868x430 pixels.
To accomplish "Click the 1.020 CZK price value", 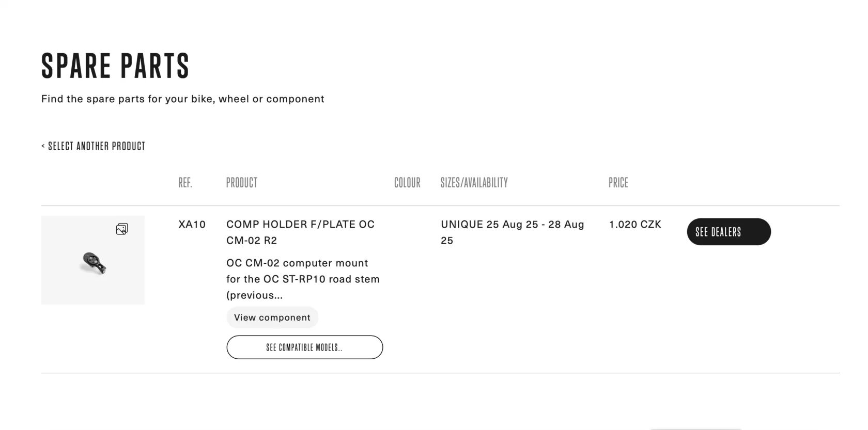I will pyautogui.click(x=635, y=225).
